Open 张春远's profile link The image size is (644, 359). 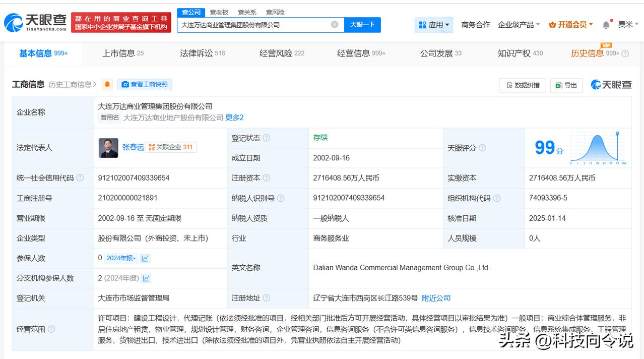pyautogui.click(x=133, y=147)
